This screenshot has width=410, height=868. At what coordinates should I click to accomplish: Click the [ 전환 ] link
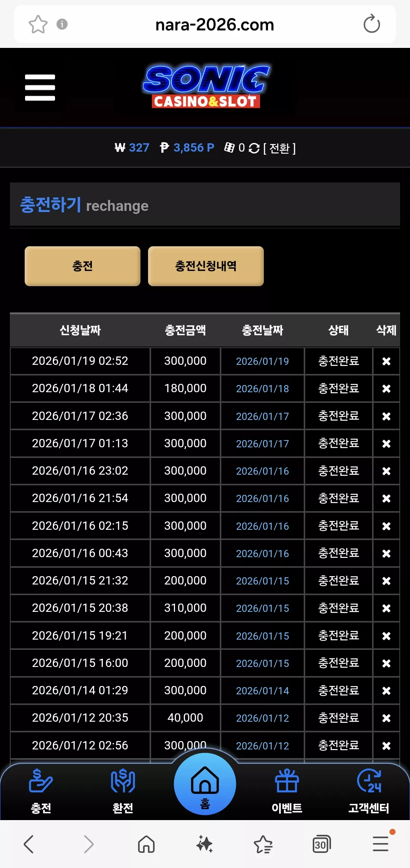[x=279, y=148]
